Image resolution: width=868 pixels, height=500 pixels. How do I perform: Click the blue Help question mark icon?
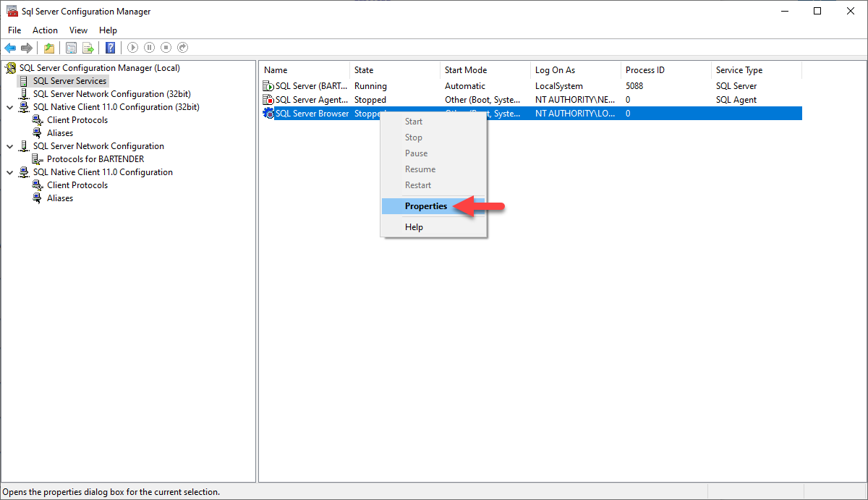[x=110, y=48]
